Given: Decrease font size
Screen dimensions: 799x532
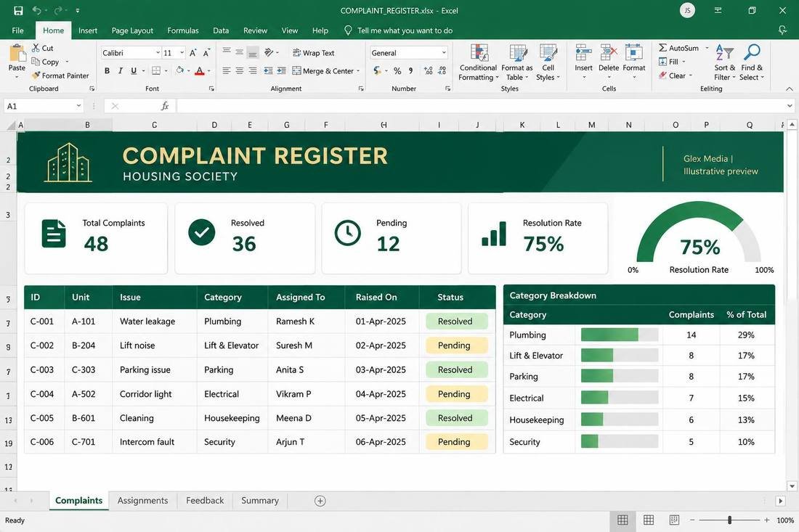Looking at the screenshot, I should 206,53.
